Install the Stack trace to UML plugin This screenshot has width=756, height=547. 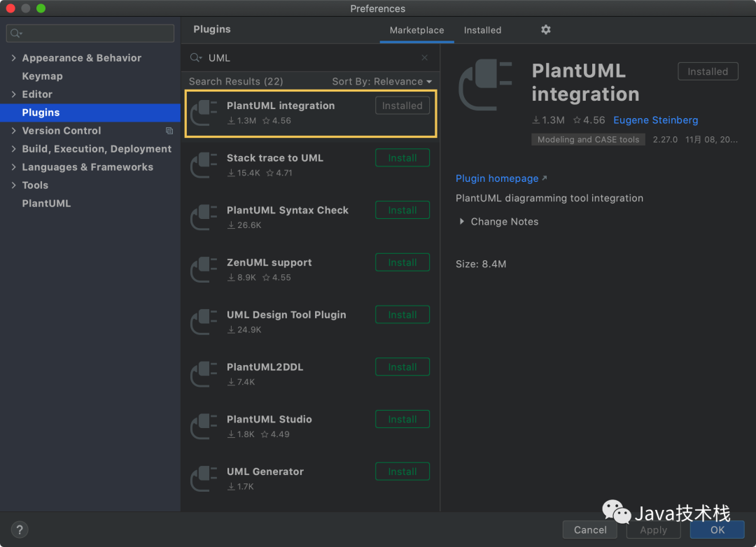[x=402, y=158]
